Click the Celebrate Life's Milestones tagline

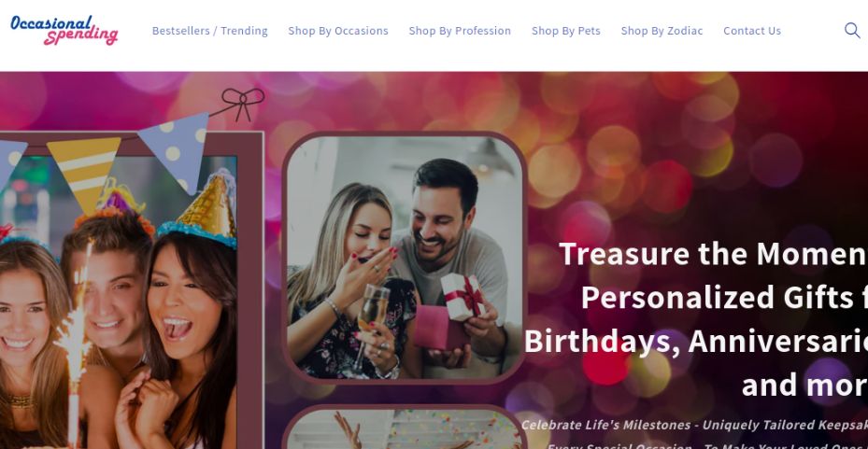tap(694, 425)
